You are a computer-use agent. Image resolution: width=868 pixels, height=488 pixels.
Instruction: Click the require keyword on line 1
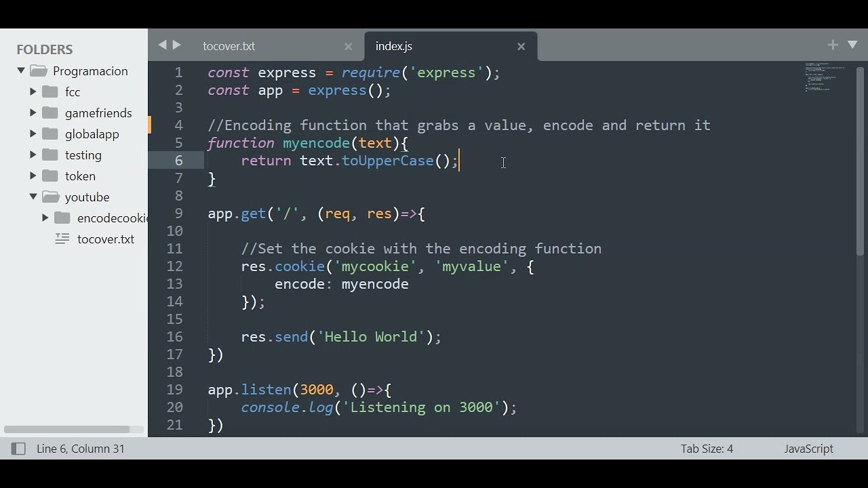(371, 73)
